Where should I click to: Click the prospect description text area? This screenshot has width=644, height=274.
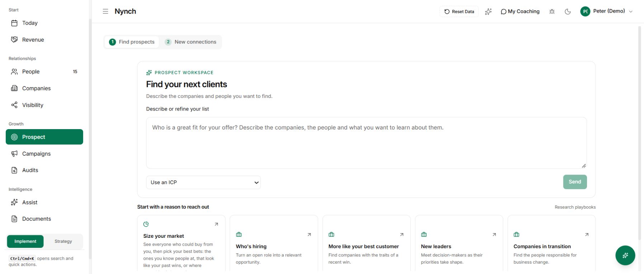coord(366,143)
